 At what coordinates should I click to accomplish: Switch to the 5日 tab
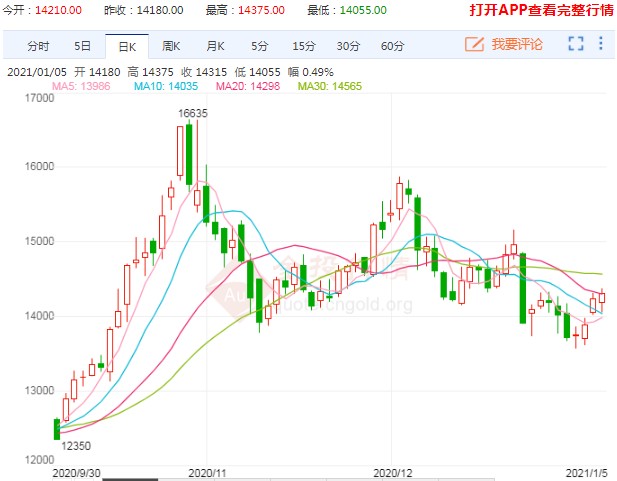83,46
